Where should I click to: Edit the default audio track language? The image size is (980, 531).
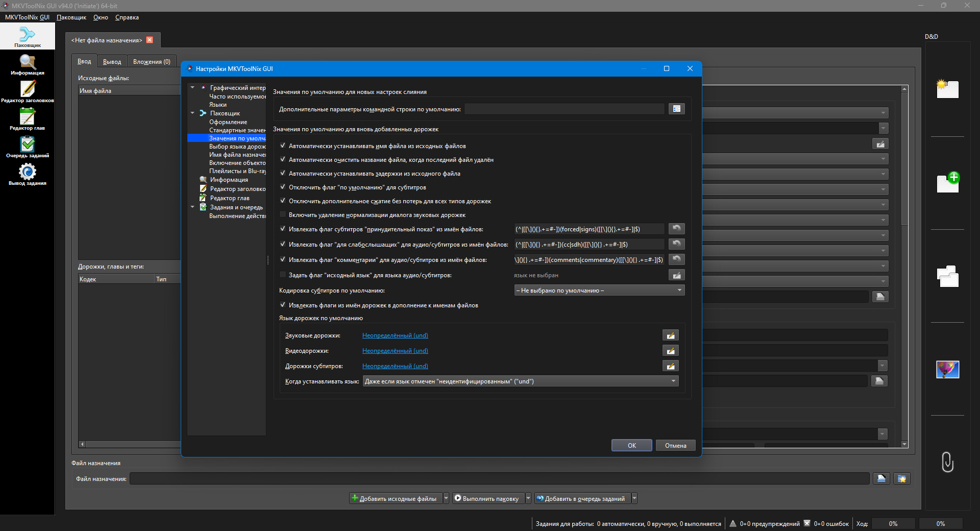[x=671, y=335]
